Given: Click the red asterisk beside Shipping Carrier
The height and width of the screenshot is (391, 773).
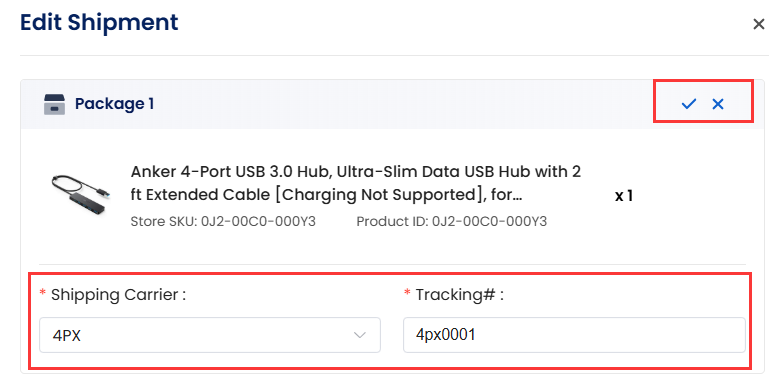Looking at the screenshot, I should (x=42, y=292).
